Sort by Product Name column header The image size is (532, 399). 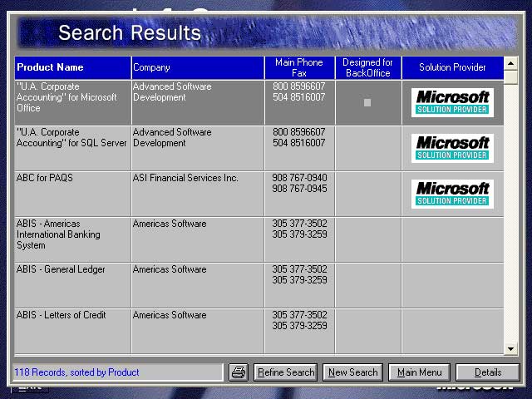[x=73, y=68]
